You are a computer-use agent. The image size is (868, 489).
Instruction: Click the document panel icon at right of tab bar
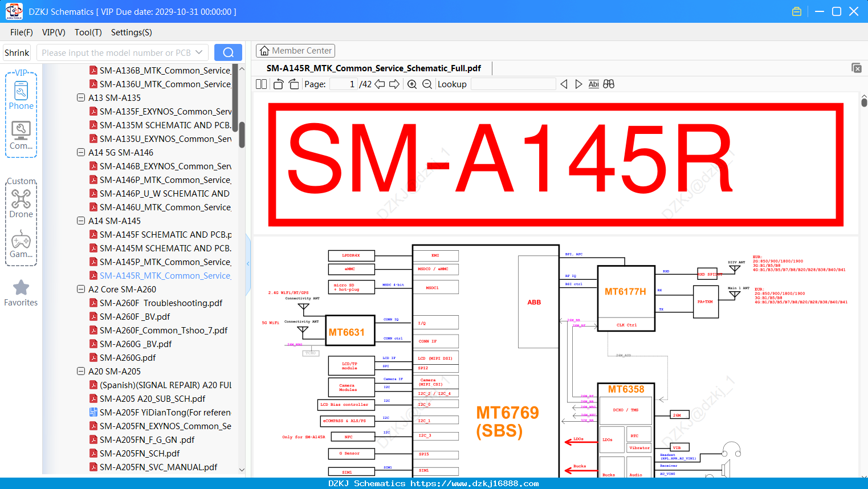point(857,68)
